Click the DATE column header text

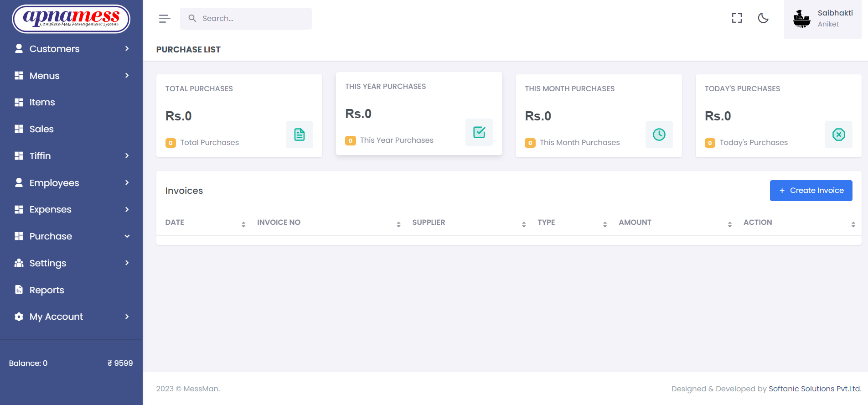[x=175, y=222]
